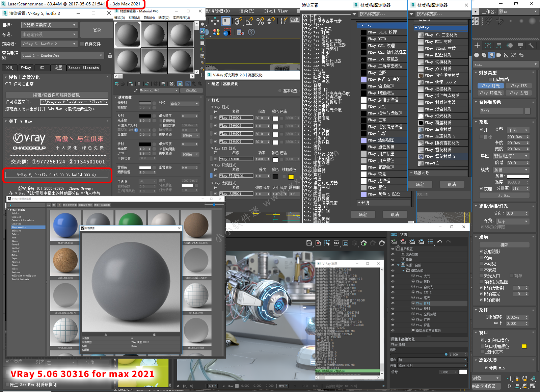Click the white light 颜色 swatch

(x=518, y=176)
